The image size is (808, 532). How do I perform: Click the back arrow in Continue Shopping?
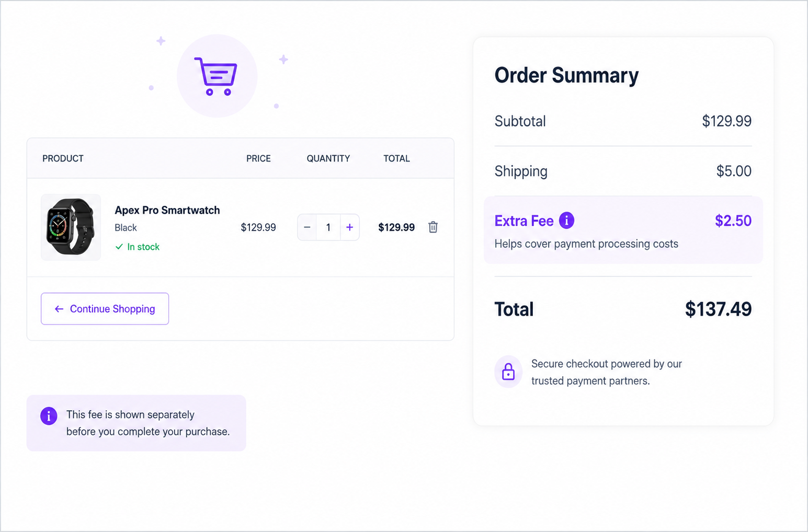point(59,309)
